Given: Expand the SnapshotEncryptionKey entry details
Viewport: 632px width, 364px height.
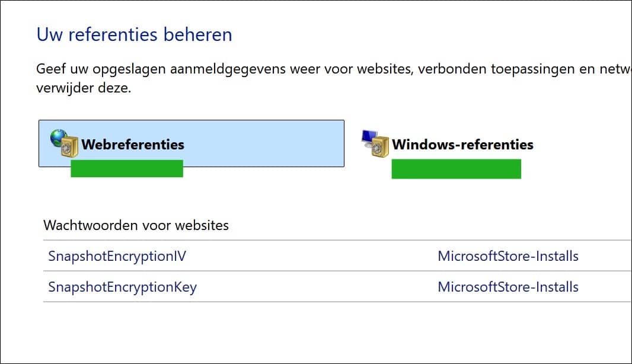Looking at the screenshot, I should [122, 287].
